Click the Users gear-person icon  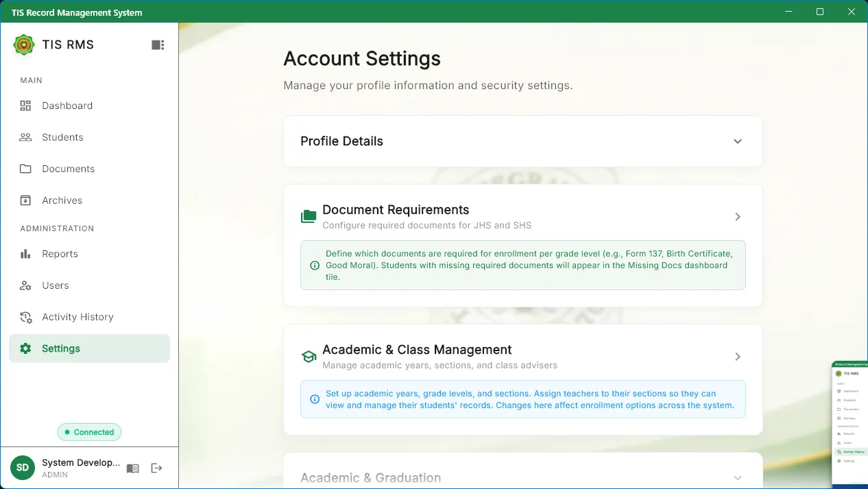[25, 285]
